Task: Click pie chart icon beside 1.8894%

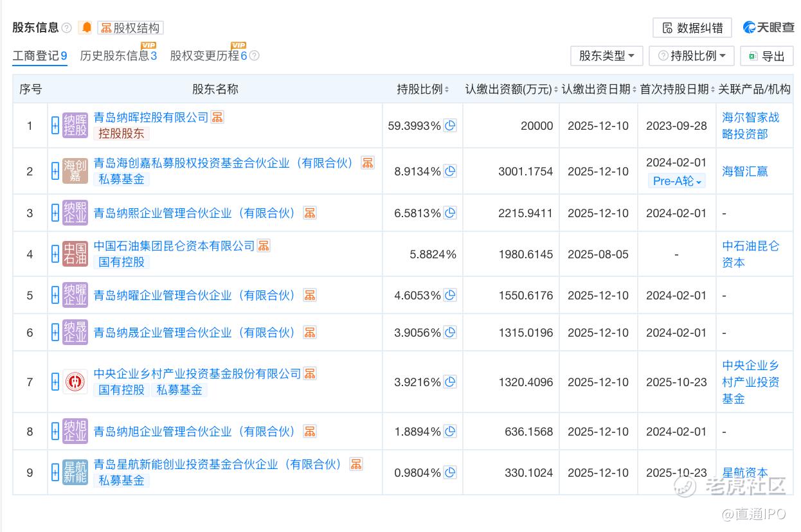Action: coord(450,431)
